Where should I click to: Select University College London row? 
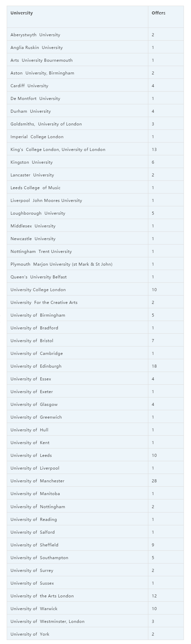(95, 290)
